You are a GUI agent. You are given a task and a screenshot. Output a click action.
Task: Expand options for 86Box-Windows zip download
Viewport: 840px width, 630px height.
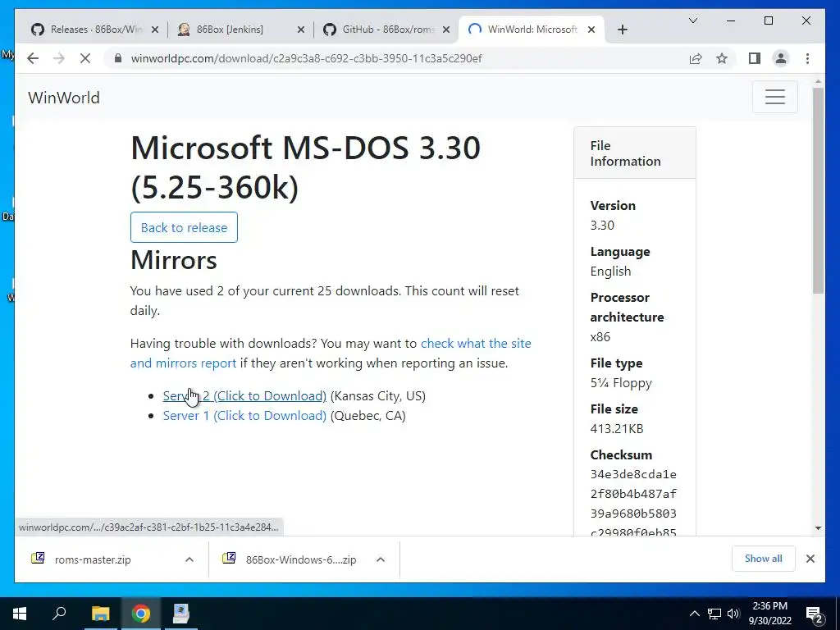(381, 559)
